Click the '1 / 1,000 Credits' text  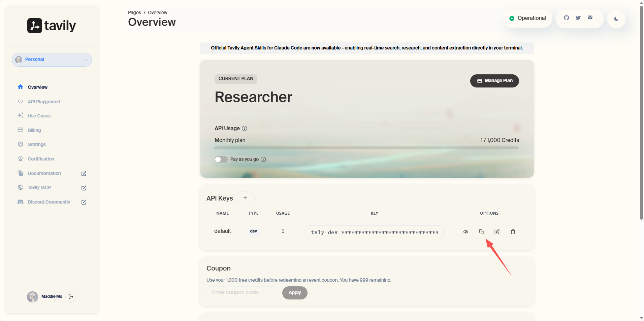click(500, 140)
